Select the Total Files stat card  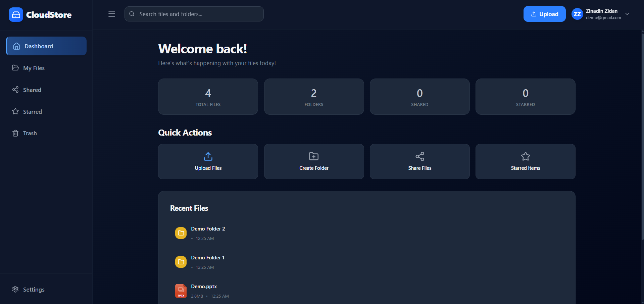click(208, 97)
